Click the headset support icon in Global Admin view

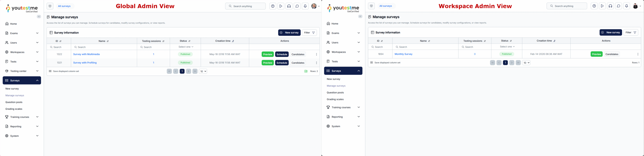tap(289, 6)
